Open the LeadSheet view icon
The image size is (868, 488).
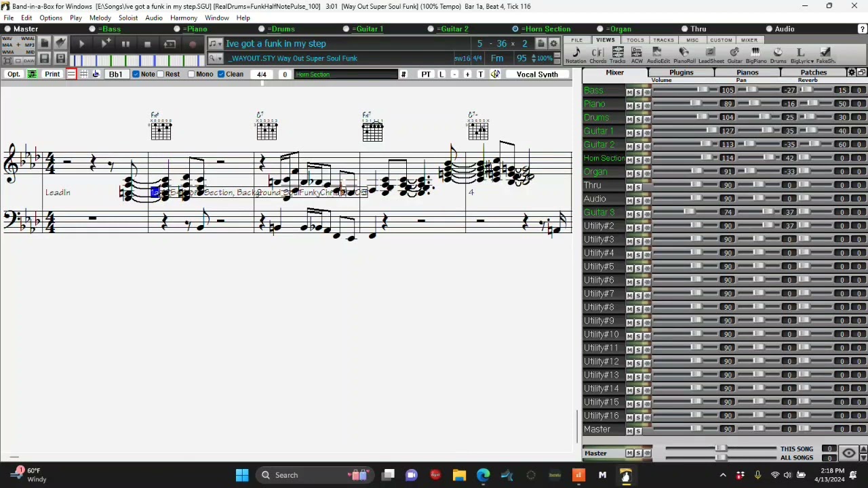[x=711, y=55]
